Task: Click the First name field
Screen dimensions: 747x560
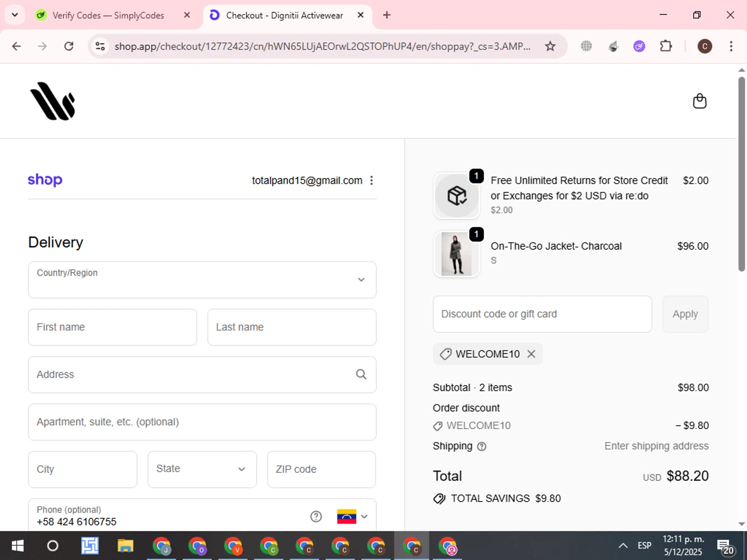Action: [x=113, y=327]
